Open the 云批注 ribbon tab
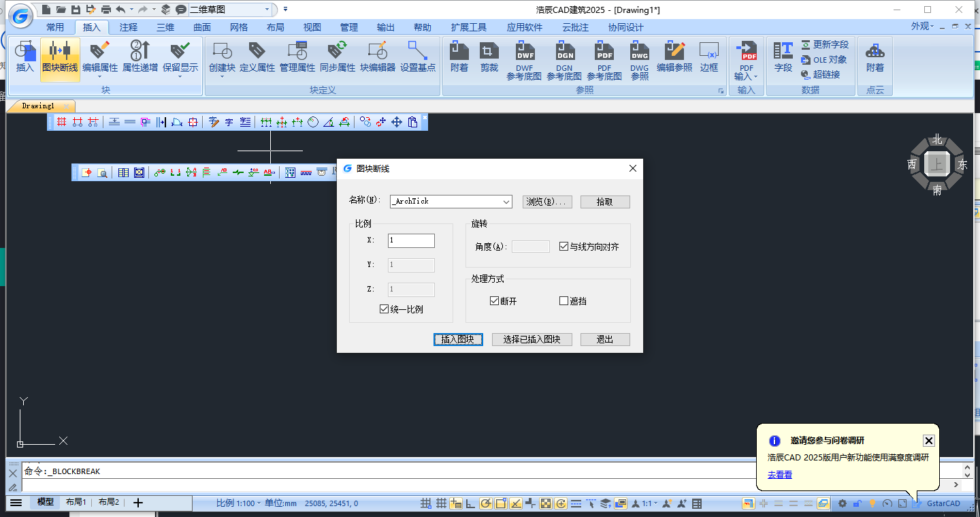This screenshot has height=517, width=980. coord(575,27)
